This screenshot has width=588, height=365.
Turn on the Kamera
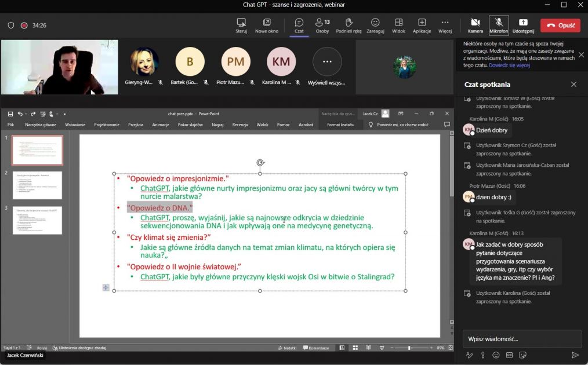(x=475, y=25)
